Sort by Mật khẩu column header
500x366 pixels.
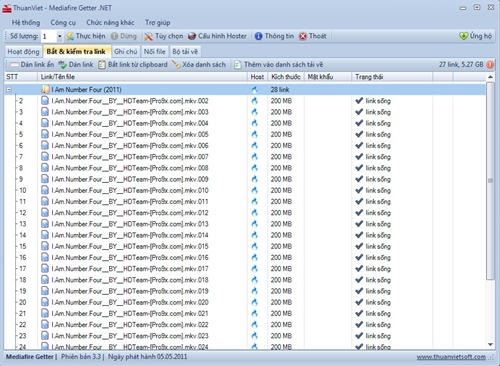328,77
